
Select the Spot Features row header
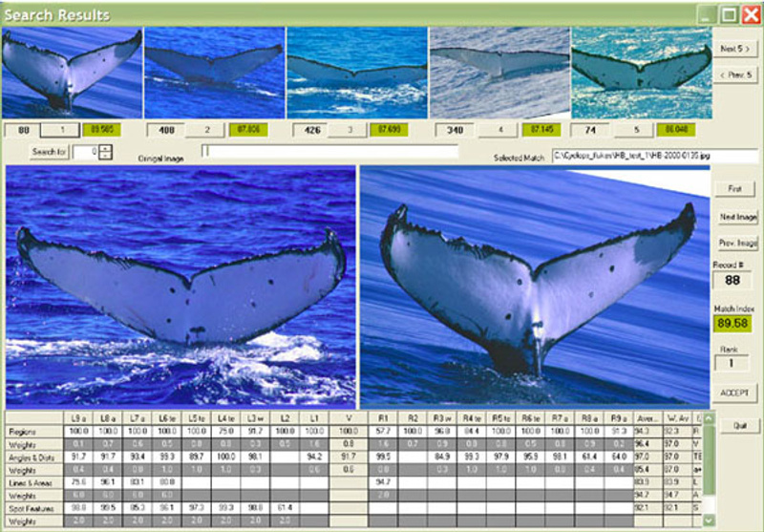point(34,509)
